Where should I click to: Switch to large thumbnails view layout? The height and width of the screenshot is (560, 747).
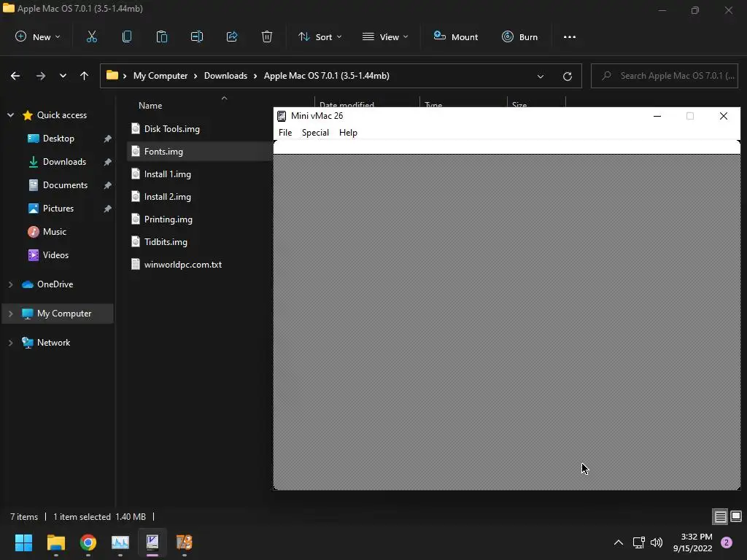[736, 517]
